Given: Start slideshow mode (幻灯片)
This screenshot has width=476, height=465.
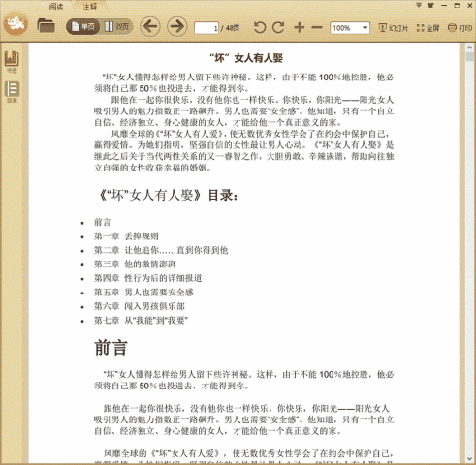Looking at the screenshot, I should (x=394, y=28).
